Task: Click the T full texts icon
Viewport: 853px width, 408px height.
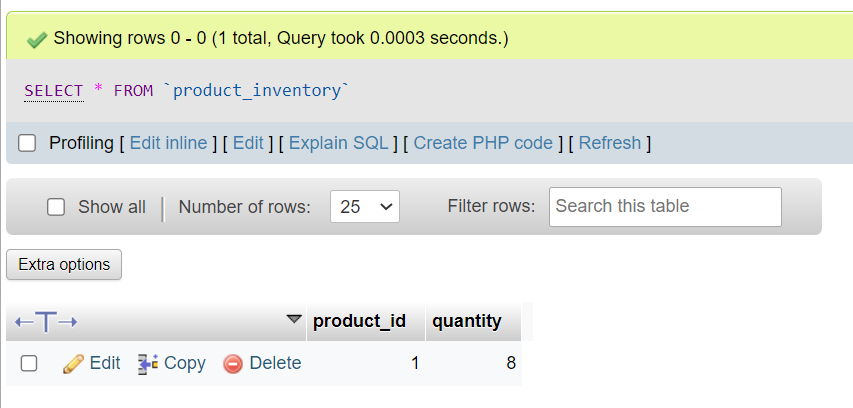Action: [x=47, y=322]
